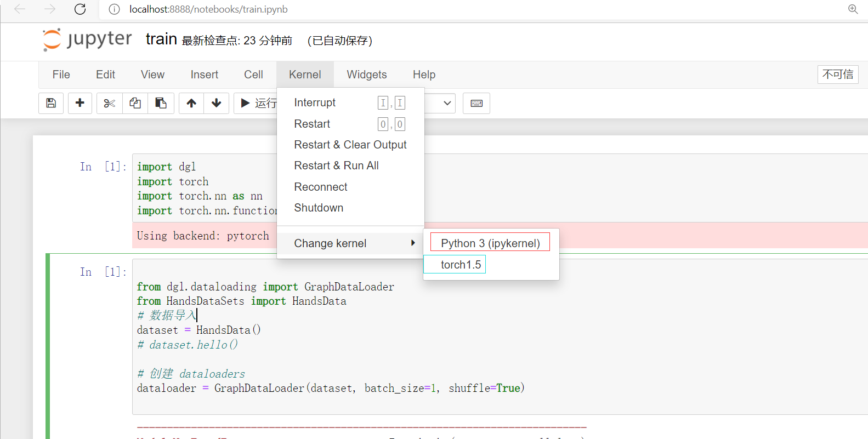
Task: Open the View menu
Action: [x=152, y=75]
